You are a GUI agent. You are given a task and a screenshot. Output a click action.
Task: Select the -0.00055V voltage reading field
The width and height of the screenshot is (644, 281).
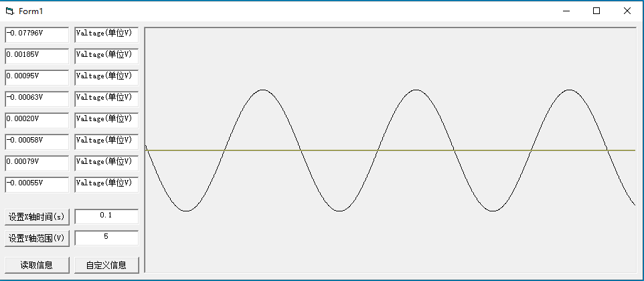point(37,184)
